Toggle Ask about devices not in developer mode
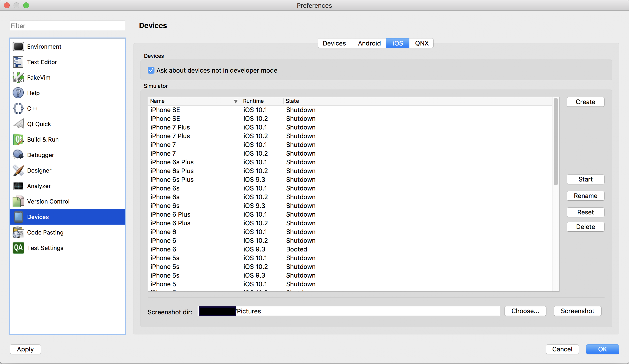The image size is (629, 364). [151, 70]
